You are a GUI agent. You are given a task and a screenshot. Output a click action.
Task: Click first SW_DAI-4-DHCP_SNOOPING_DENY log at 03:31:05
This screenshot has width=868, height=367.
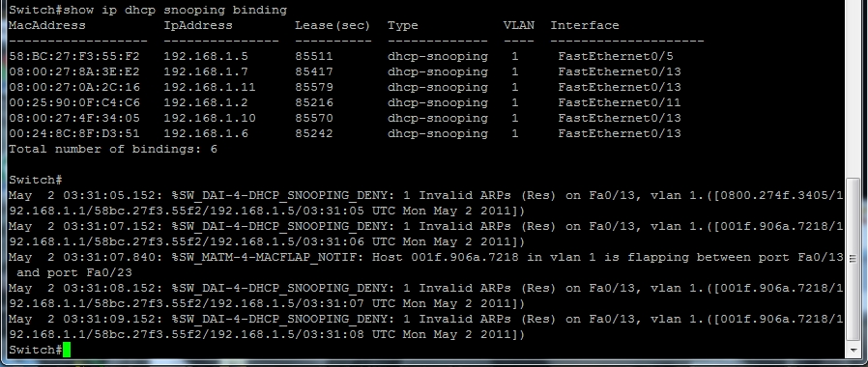[x=426, y=203]
